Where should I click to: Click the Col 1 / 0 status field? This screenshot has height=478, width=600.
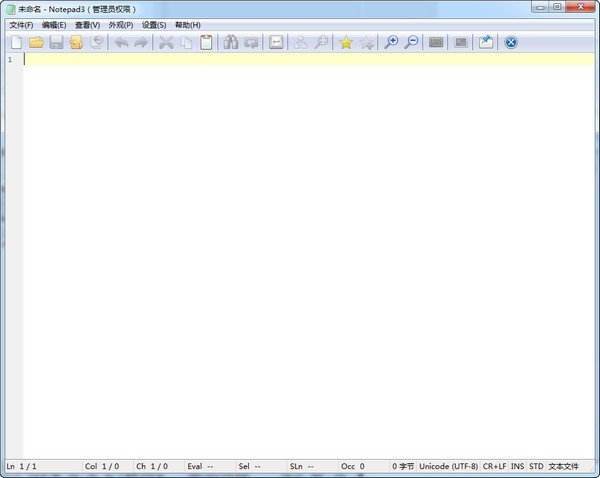(x=109, y=466)
